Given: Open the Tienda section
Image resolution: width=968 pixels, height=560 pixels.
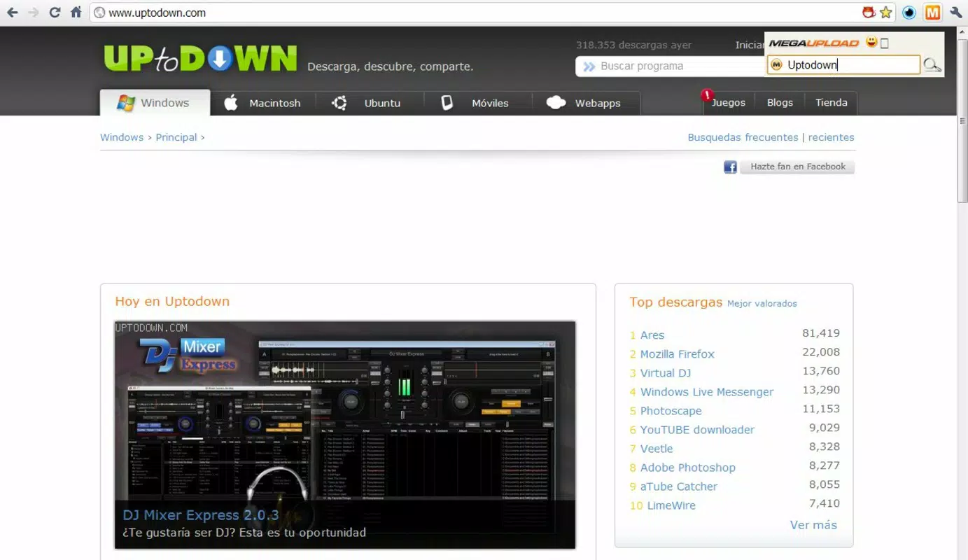Looking at the screenshot, I should [832, 102].
